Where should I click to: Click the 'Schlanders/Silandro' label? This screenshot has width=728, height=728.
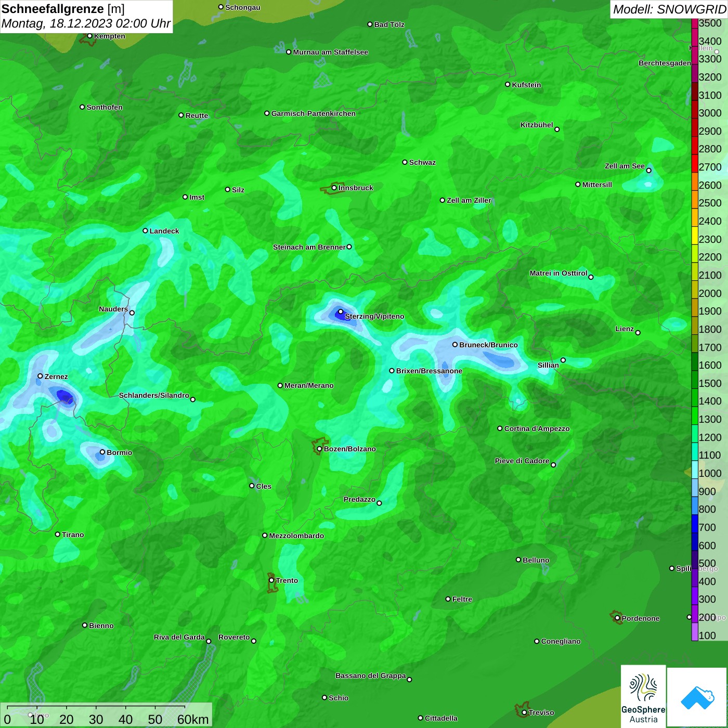154,395
